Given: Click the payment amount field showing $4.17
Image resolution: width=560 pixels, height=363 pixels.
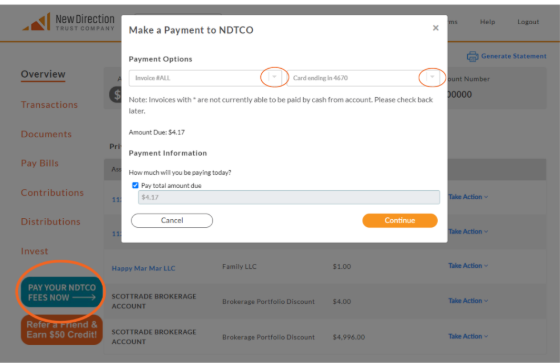Looking at the screenshot, I should [289, 197].
